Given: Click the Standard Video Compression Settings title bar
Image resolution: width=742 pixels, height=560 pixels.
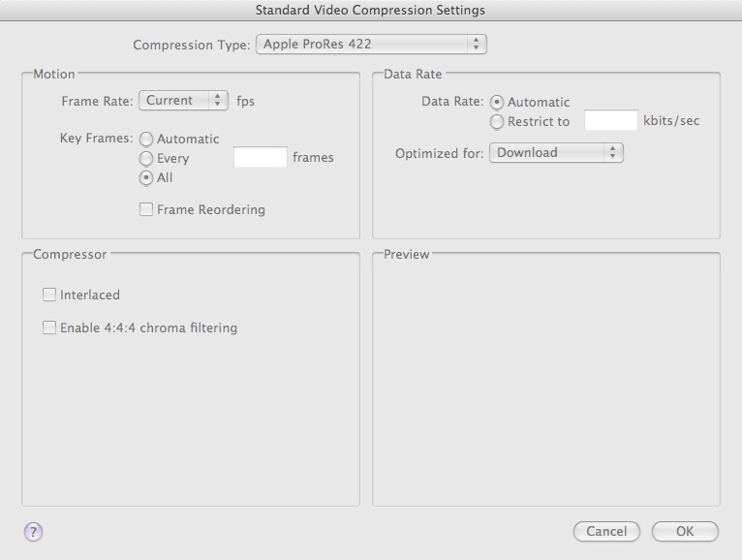Looking at the screenshot, I should (x=371, y=10).
